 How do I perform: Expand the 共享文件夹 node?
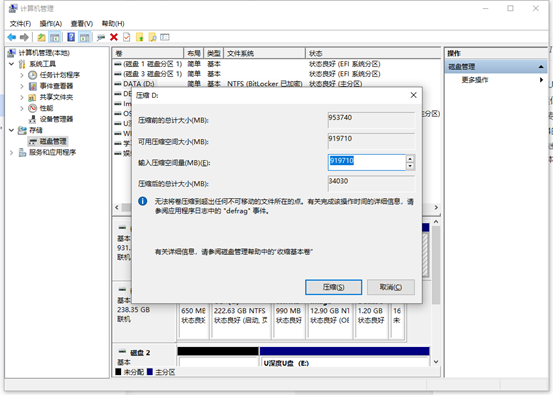point(22,97)
